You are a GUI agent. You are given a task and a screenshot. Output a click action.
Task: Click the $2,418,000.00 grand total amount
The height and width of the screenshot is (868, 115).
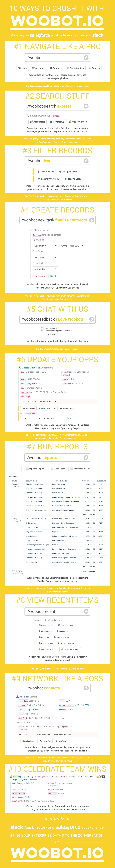(x=89, y=571)
